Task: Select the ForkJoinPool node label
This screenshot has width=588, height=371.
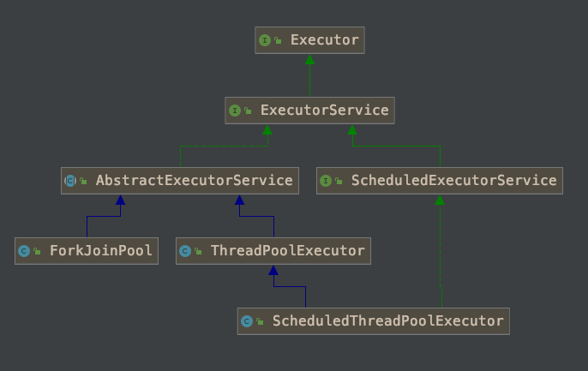Action: pos(101,250)
